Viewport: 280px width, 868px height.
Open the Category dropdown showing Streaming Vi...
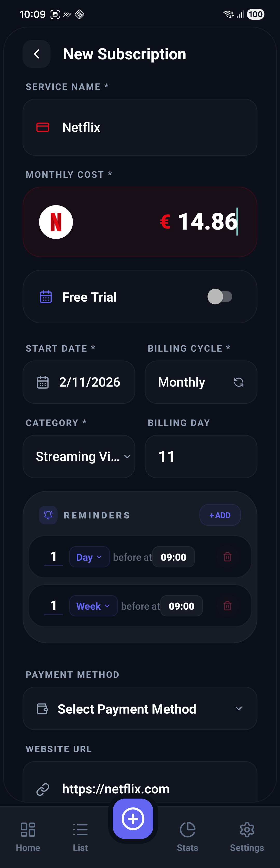pyautogui.click(x=79, y=456)
